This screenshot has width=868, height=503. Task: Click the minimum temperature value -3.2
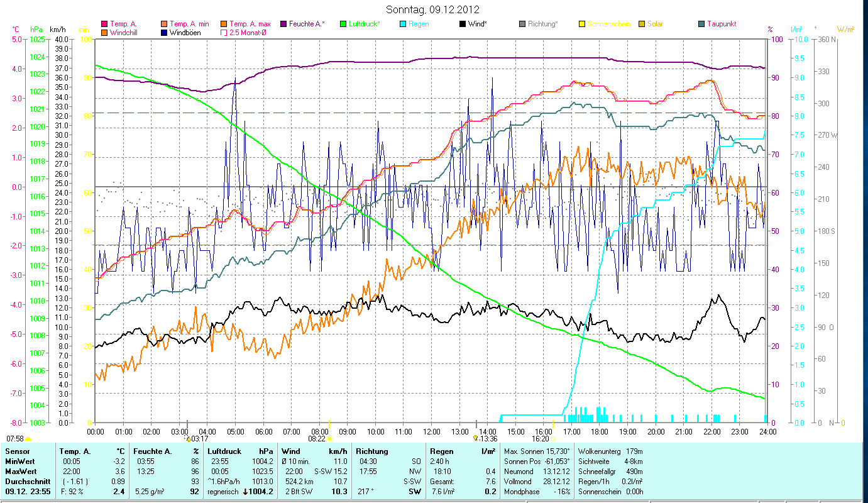(x=119, y=462)
